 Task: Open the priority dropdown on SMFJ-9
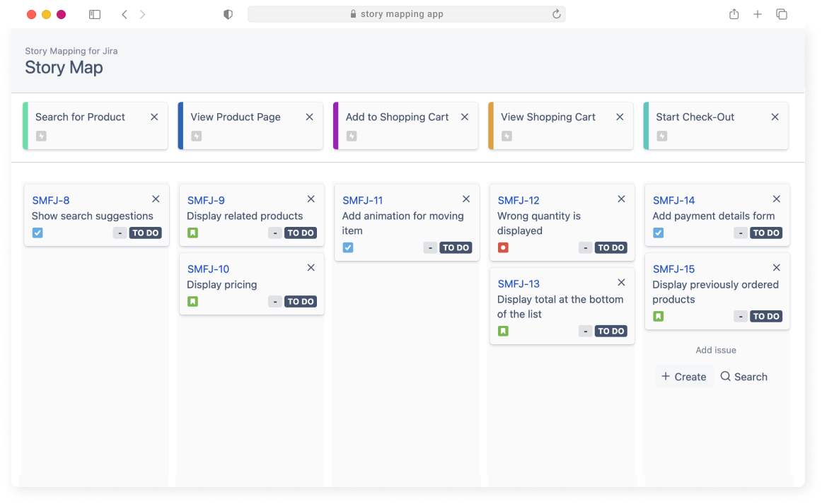click(x=275, y=233)
